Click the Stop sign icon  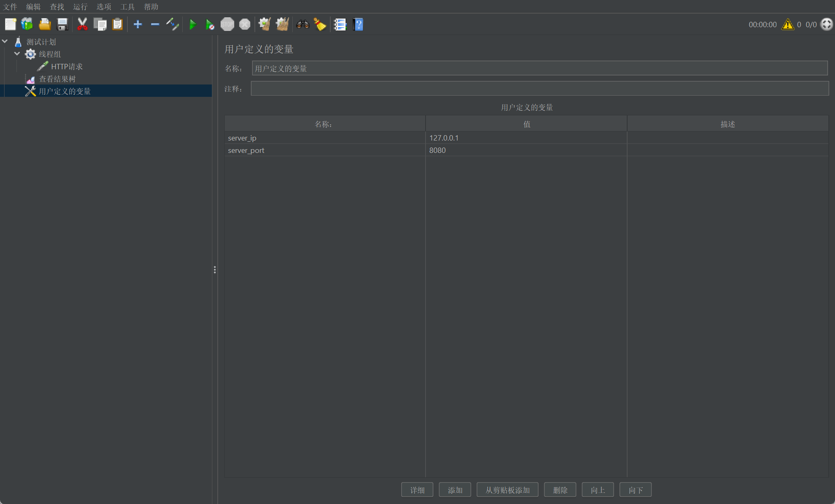227,24
